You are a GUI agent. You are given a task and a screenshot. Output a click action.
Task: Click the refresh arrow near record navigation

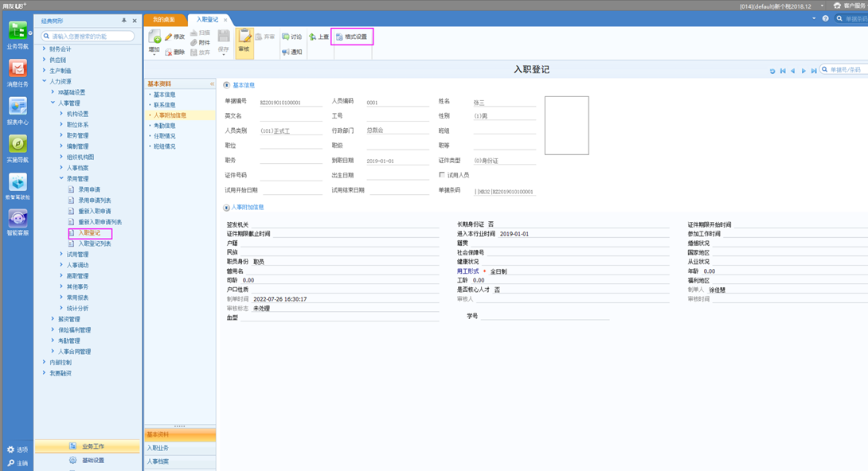(772, 71)
